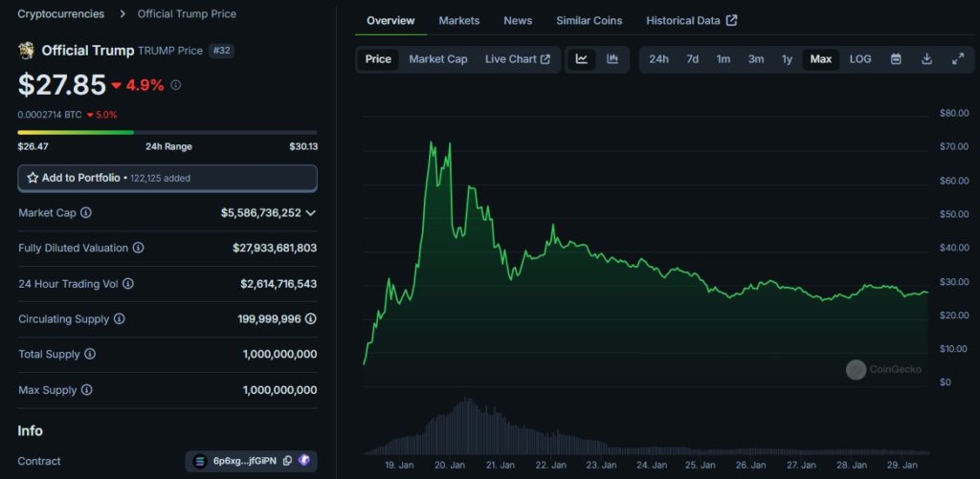Click the Add to Portfolio button
The image size is (980, 479).
coord(167,178)
